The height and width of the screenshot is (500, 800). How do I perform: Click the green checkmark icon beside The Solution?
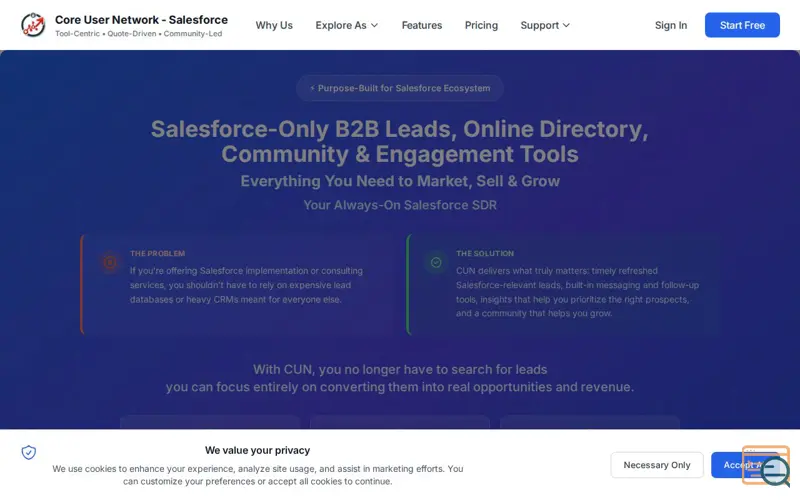point(436,262)
